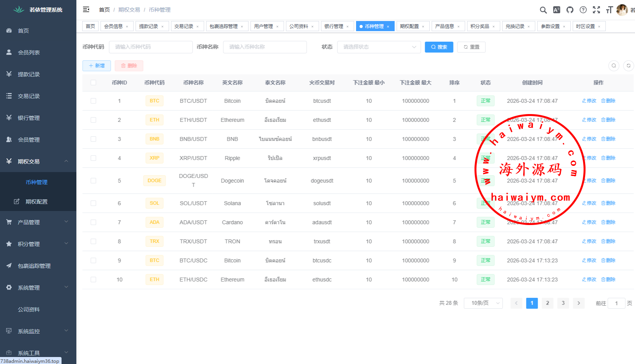The width and height of the screenshot is (635, 364).
Task: Open the user avatar menu
Action: (622, 10)
